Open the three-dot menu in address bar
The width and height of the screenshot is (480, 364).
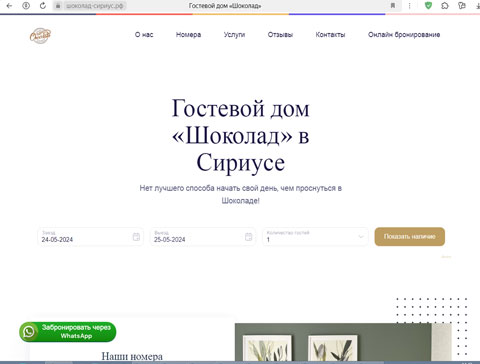pos(409,6)
